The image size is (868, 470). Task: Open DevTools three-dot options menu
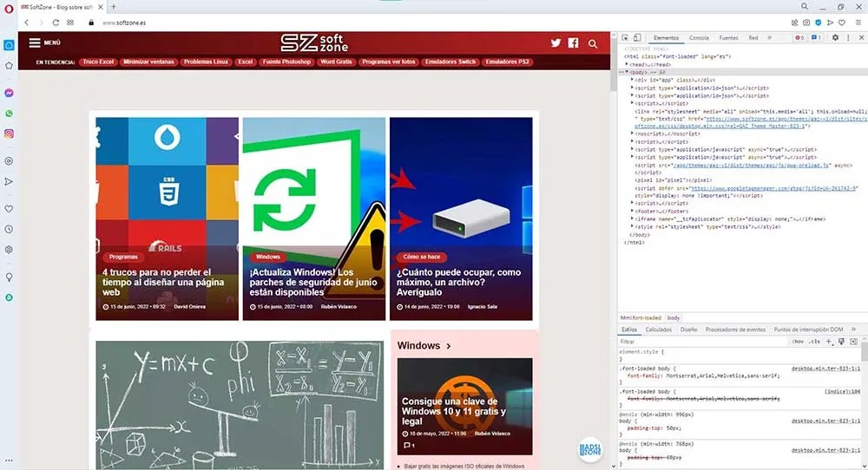pos(848,37)
